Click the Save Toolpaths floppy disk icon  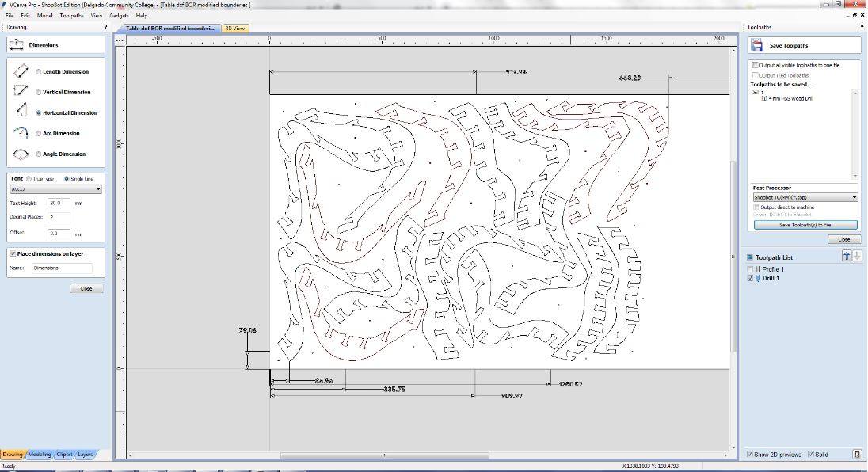tap(757, 45)
